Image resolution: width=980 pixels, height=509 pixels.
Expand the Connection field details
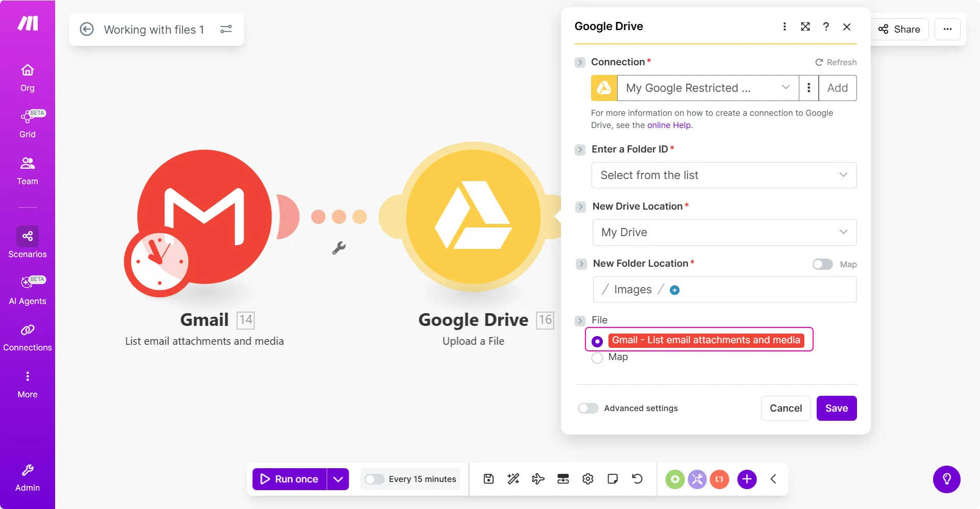click(580, 62)
